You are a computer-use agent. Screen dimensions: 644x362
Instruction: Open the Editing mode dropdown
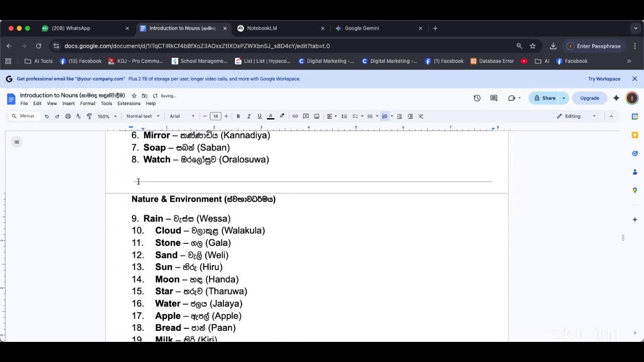coord(576,116)
